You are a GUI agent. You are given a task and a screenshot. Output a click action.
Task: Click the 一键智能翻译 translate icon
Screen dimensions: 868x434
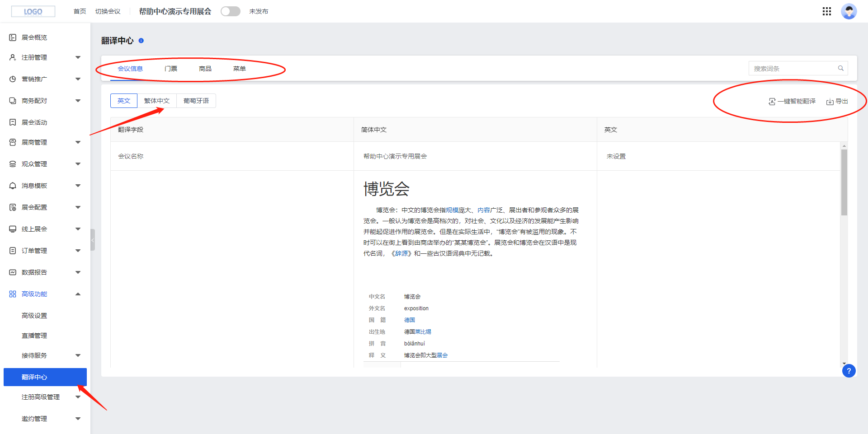pos(772,102)
